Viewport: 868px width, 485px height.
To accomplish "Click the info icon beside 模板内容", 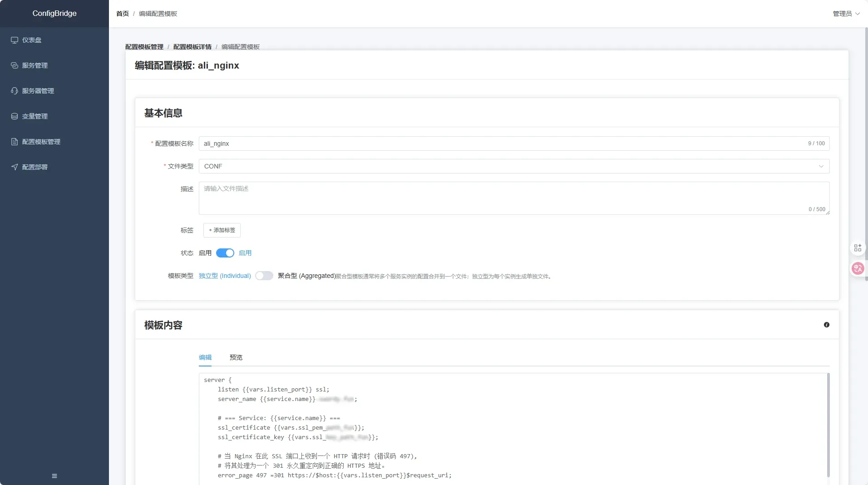I will pyautogui.click(x=827, y=325).
